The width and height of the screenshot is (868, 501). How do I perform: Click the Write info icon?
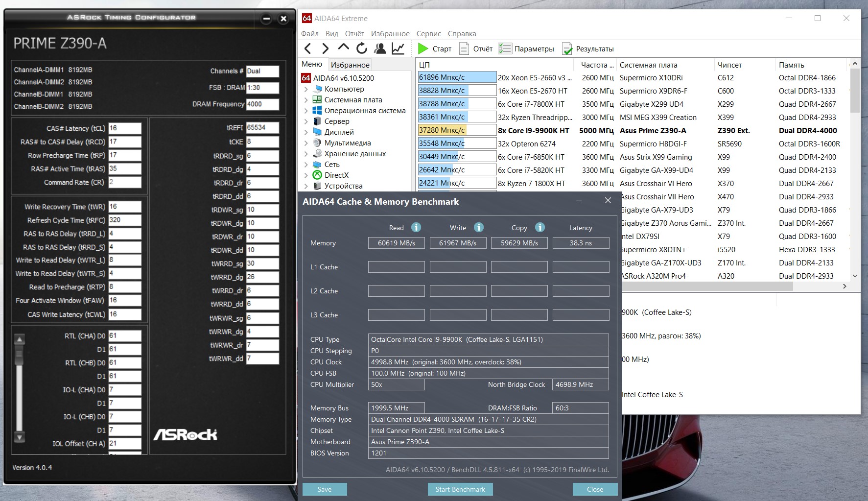479,227
